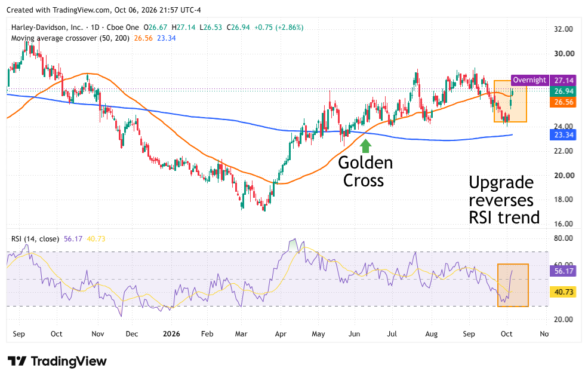Click the 80.00 RSI axis label
Viewport: 588px width, 380px height.
click(564, 238)
